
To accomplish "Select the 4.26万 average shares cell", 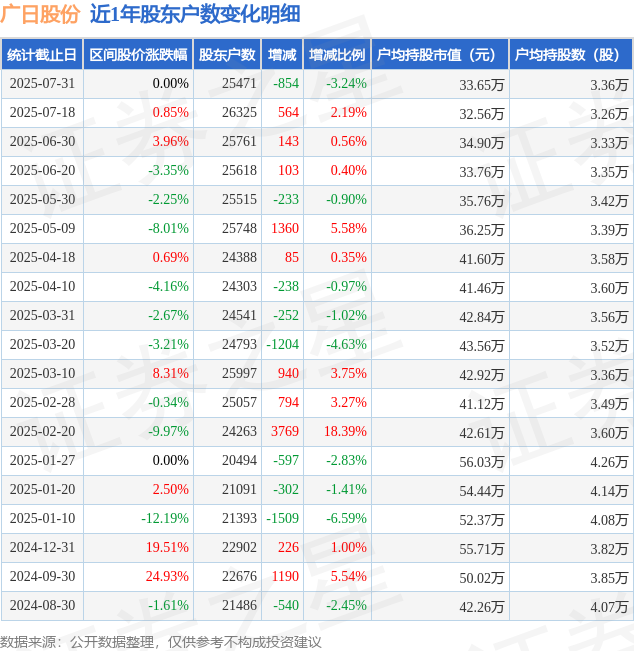I will click(608, 461).
